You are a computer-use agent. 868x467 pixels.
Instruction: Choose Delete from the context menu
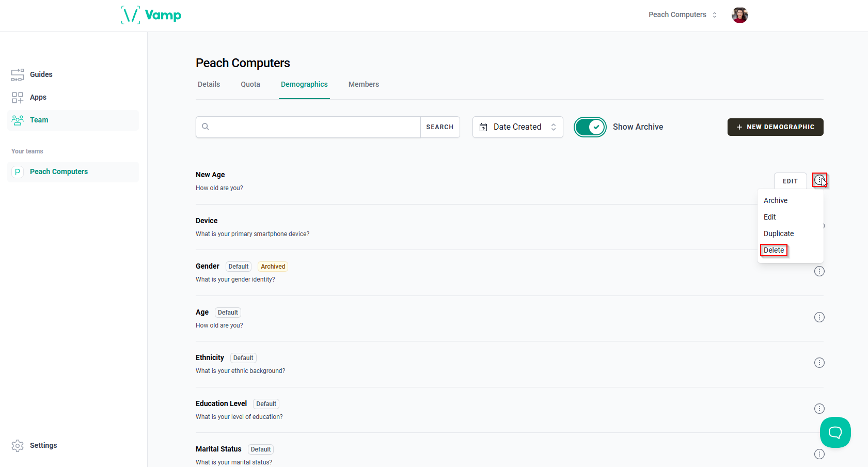tap(774, 250)
